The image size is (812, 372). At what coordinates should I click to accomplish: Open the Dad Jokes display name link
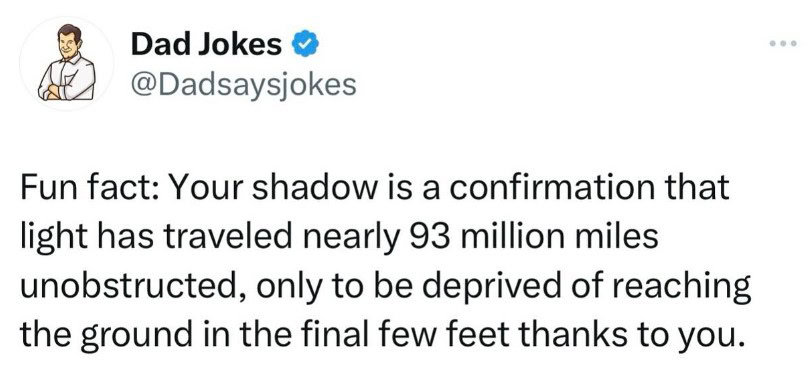pos(206,45)
